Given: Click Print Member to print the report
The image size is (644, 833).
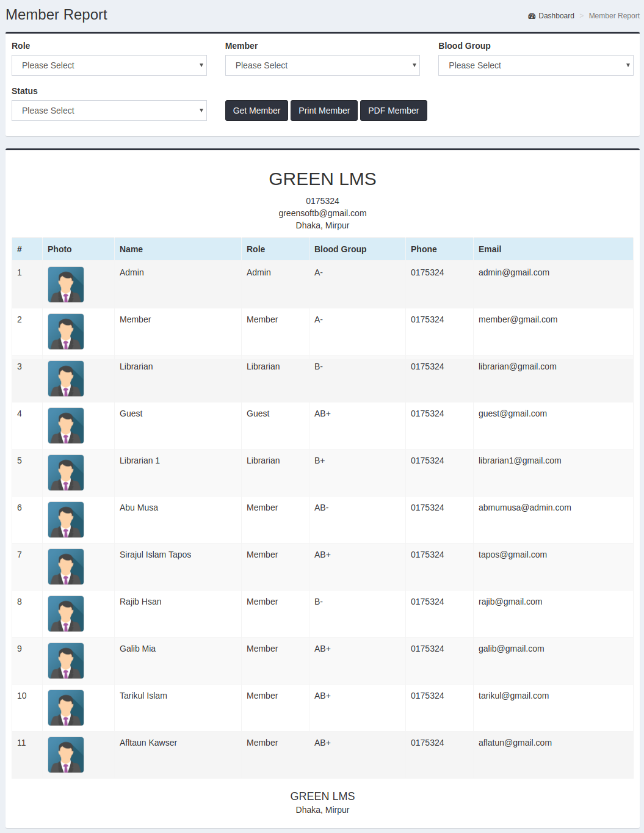Looking at the screenshot, I should [324, 111].
